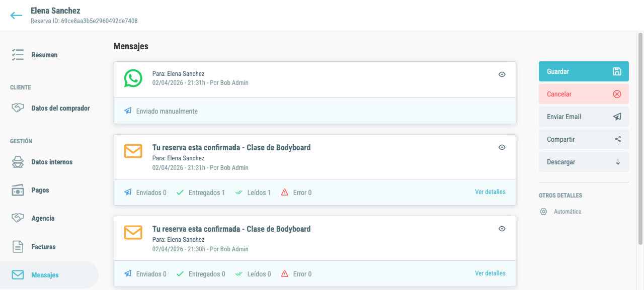Click the warning icon beside Error 0 on 21:30h email
The width and height of the screenshot is (644, 290).
coord(285,274)
